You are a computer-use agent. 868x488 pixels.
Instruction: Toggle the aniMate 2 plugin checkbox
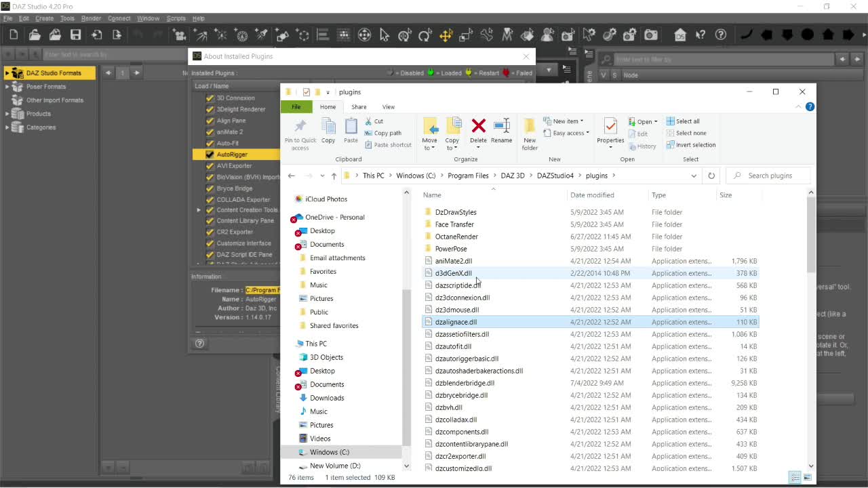click(x=210, y=131)
